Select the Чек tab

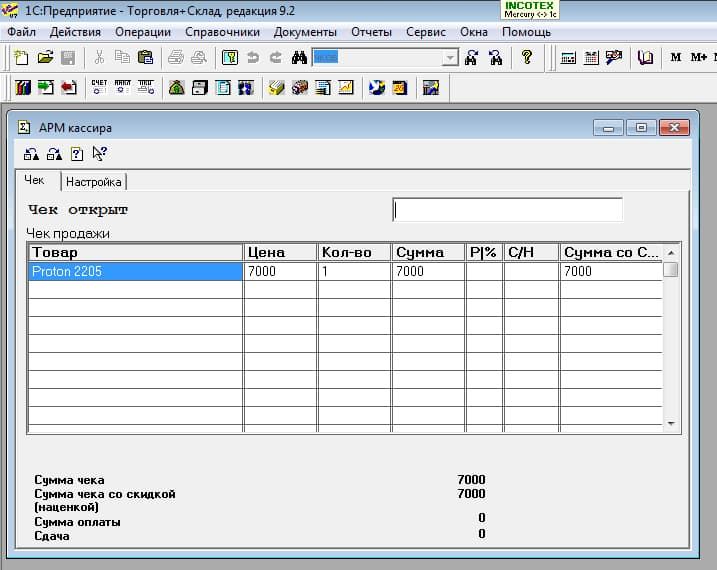(x=34, y=180)
